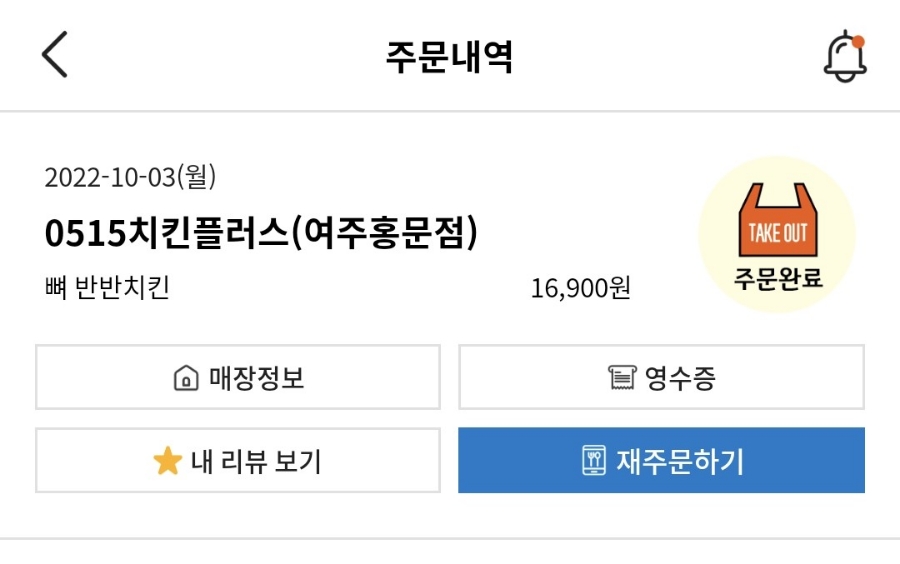
Task: Tap the 재주문하기 label text
Action: coord(680,461)
